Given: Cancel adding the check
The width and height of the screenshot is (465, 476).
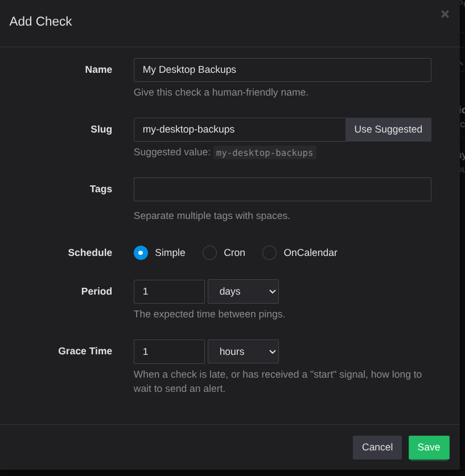Looking at the screenshot, I should point(377,448).
